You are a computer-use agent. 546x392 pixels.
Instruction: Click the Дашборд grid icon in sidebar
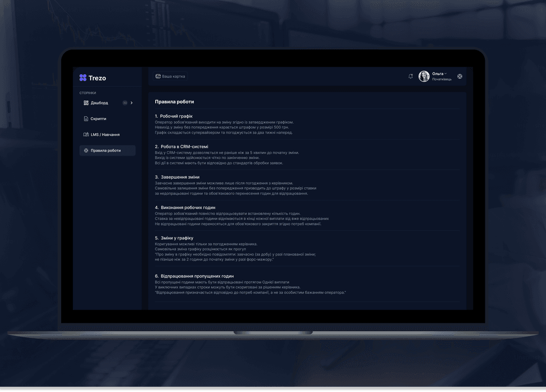[86, 103]
